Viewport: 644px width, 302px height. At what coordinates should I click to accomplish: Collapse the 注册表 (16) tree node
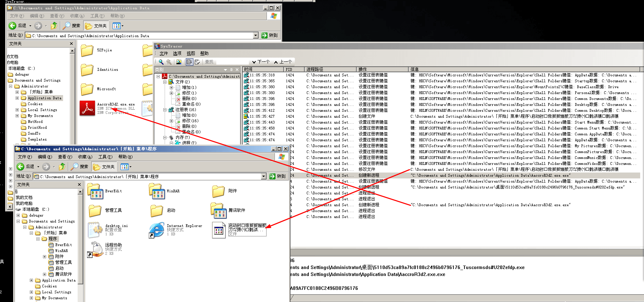pyautogui.click(x=165, y=110)
